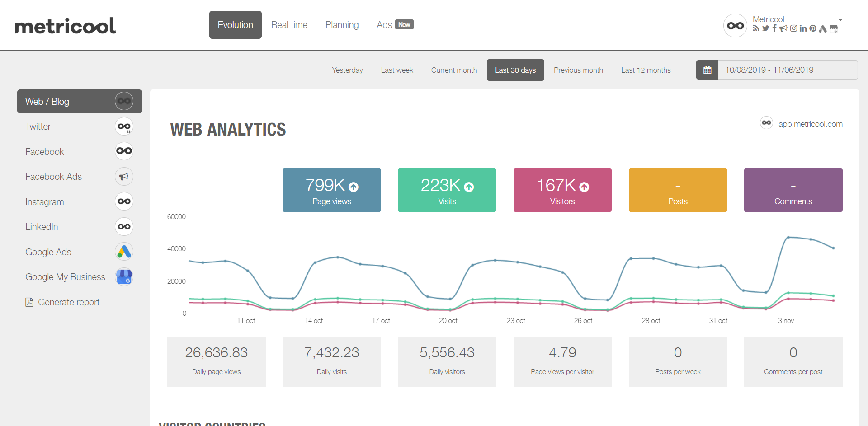Viewport: 868px width, 426px height.
Task: Select the Previous month range
Action: (578, 70)
